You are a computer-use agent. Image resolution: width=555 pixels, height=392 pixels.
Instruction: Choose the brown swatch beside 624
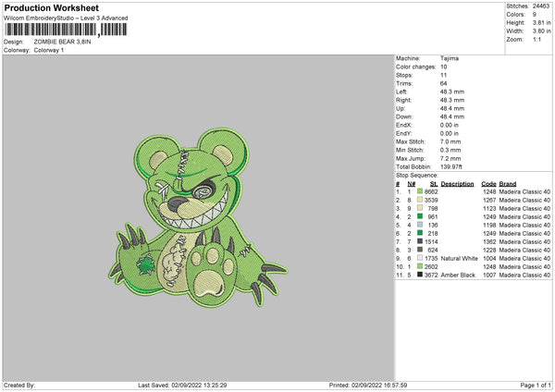tap(420, 250)
